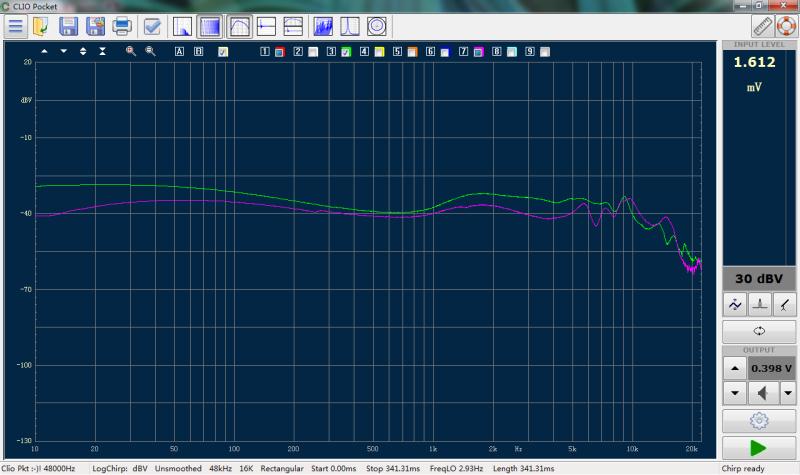Select the multitone/noise spectrum measurement icon

click(x=210, y=26)
